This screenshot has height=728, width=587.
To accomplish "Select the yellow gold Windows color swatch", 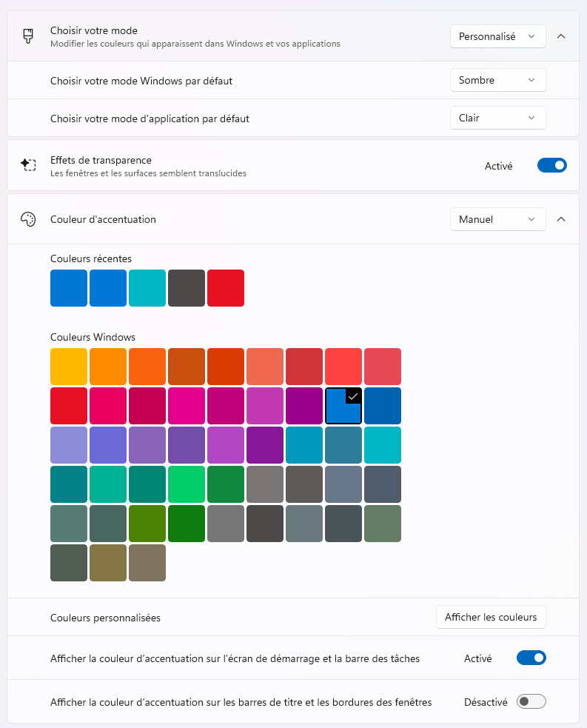I will (x=68, y=366).
